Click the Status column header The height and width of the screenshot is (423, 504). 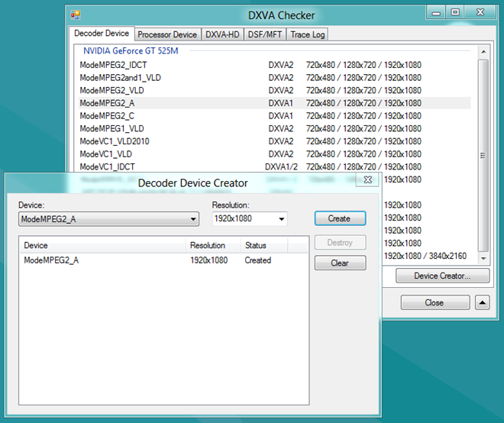pyautogui.click(x=255, y=245)
